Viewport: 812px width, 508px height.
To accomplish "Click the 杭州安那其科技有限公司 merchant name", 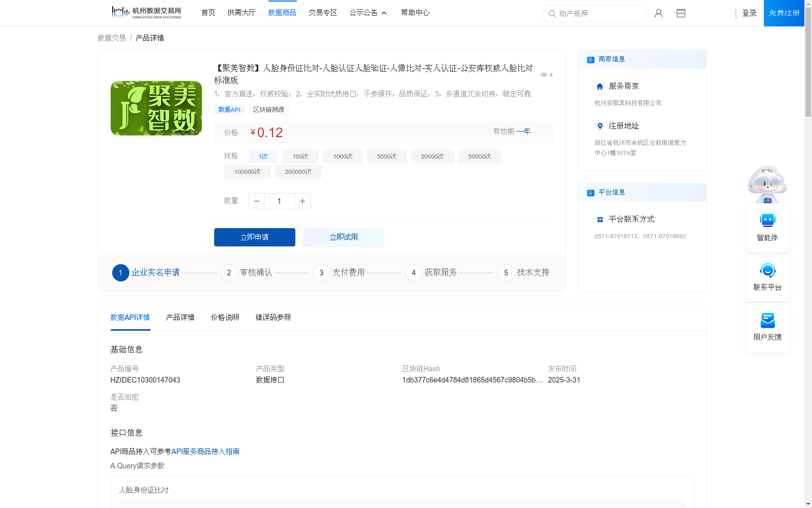I will point(628,103).
